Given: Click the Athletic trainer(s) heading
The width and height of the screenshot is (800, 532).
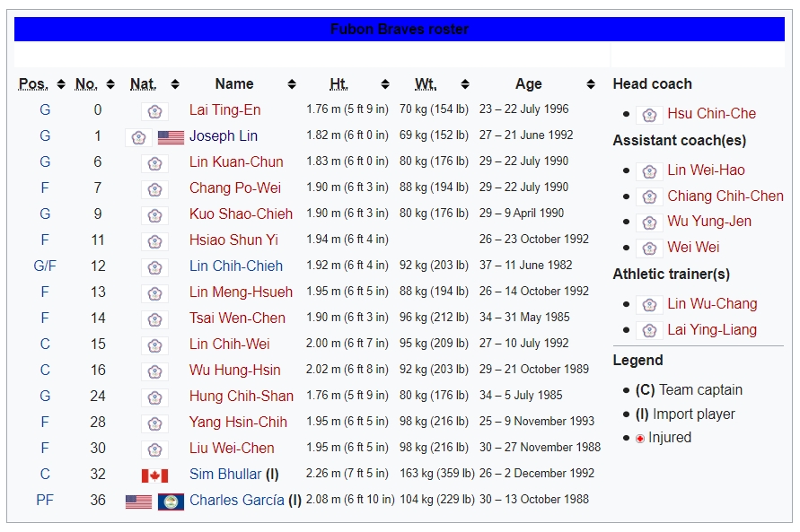Looking at the screenshot, I should [671, 275].
